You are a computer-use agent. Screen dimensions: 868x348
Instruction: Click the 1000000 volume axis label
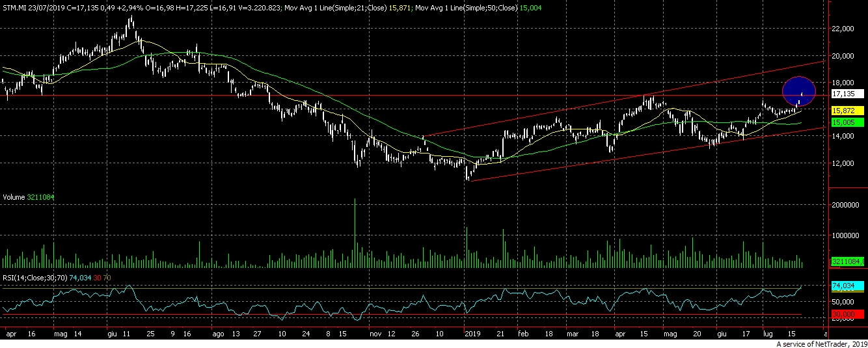click(847, 235)
